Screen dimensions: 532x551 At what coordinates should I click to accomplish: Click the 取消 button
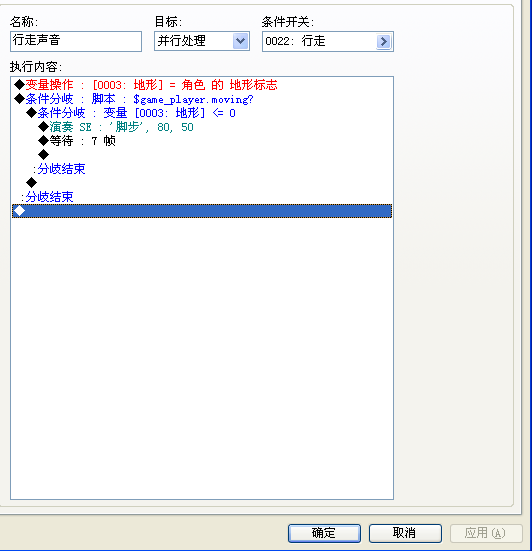(405, 533)
